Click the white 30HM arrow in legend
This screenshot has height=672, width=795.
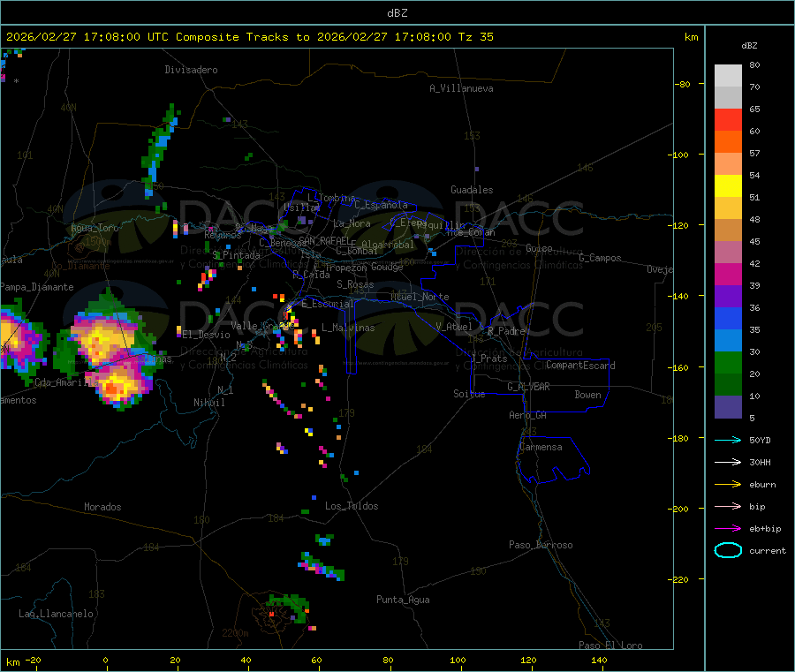(x=728, y=462)
